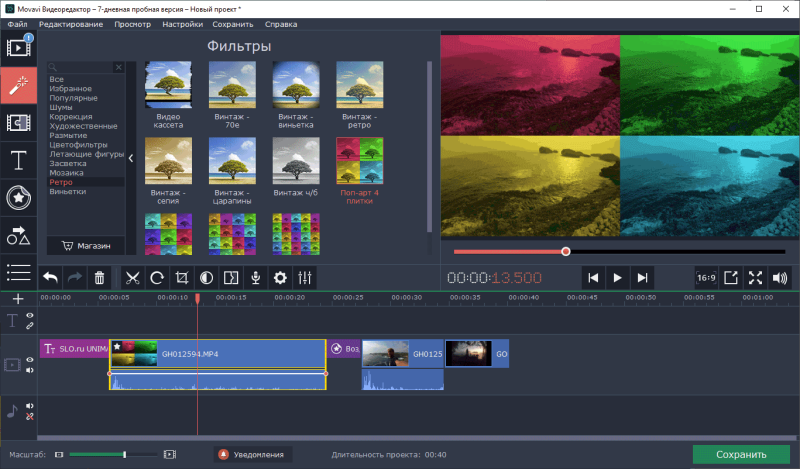
Task: Open the Уведомления notifications button
Action: 250,455
